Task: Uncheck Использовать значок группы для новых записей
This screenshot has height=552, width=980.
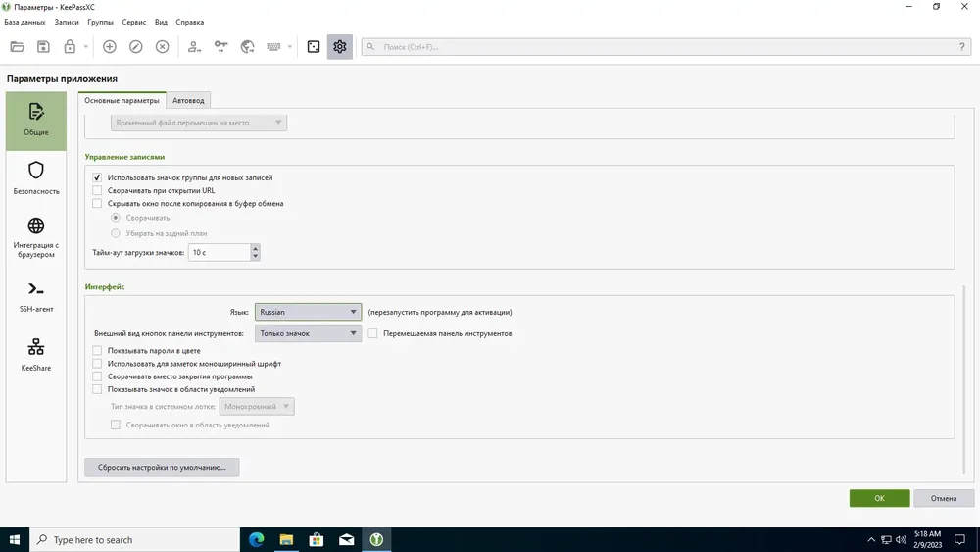Action: point(97,177)
